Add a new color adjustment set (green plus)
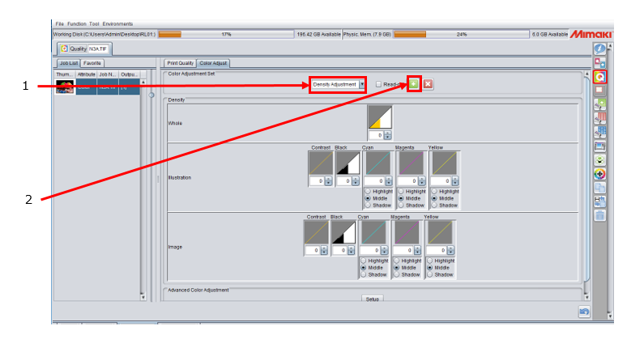This screenshot has width=644, height=343. click(414, 84)
